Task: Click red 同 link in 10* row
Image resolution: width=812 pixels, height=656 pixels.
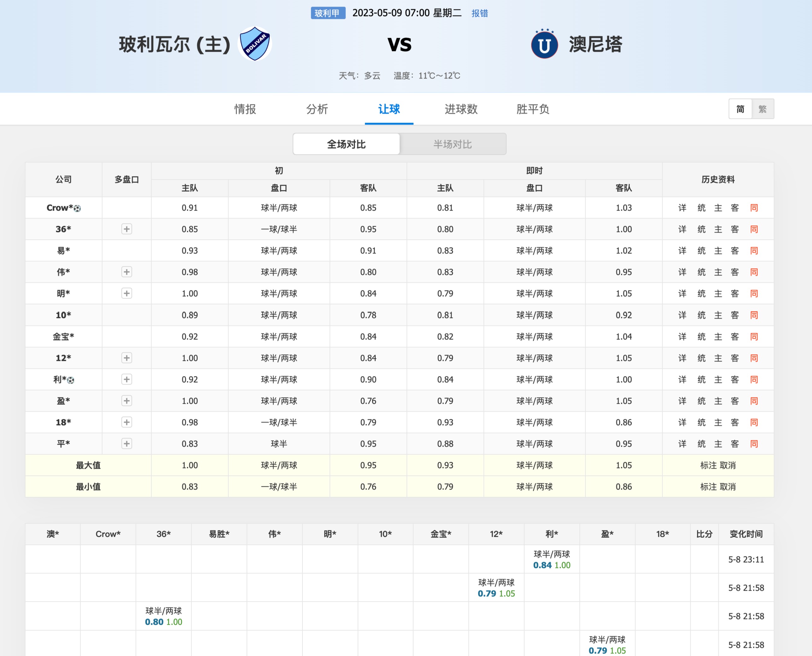Action: click(x=754, y=315)
